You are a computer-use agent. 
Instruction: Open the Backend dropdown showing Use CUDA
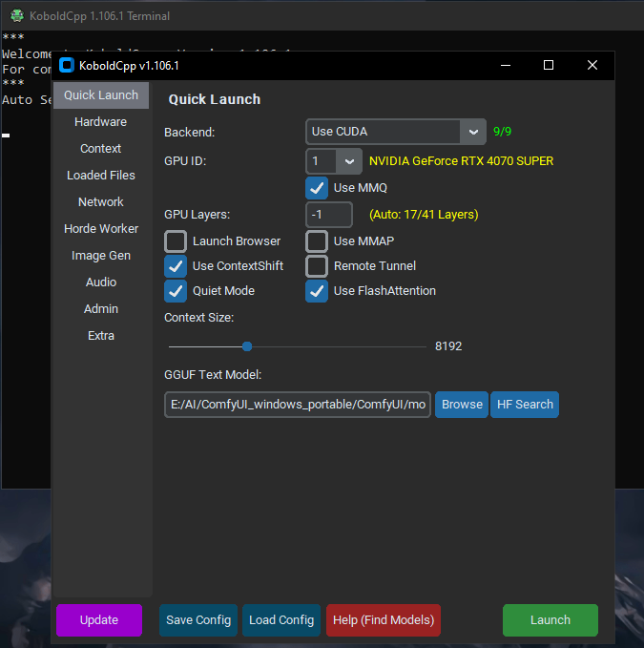396,132
